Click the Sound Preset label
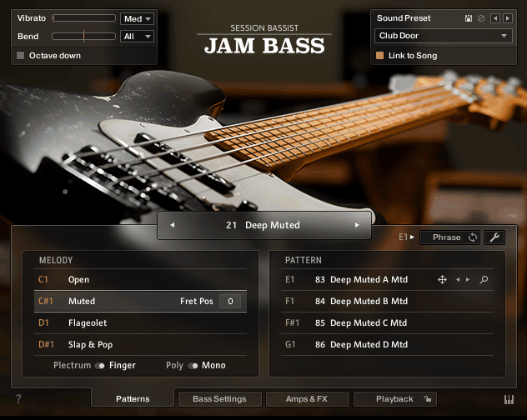The height and width of the screenshot is (420, 527). coord(404,18)
